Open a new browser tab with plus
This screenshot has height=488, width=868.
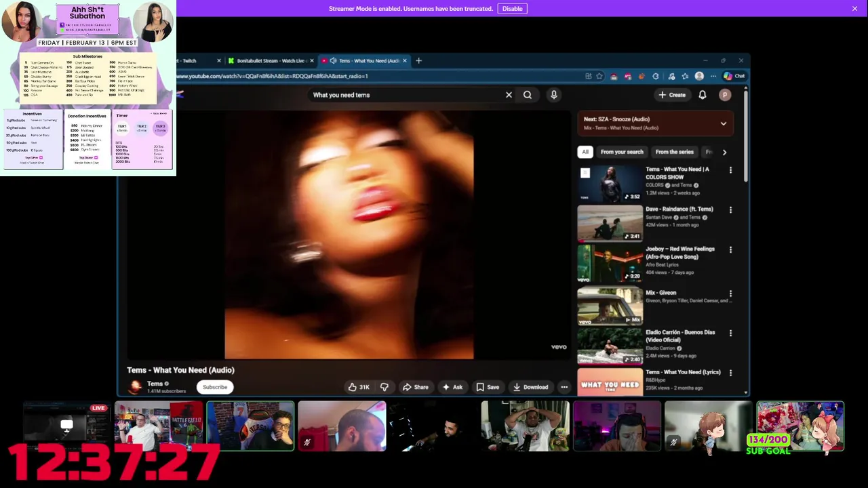[x=418, y=61]
